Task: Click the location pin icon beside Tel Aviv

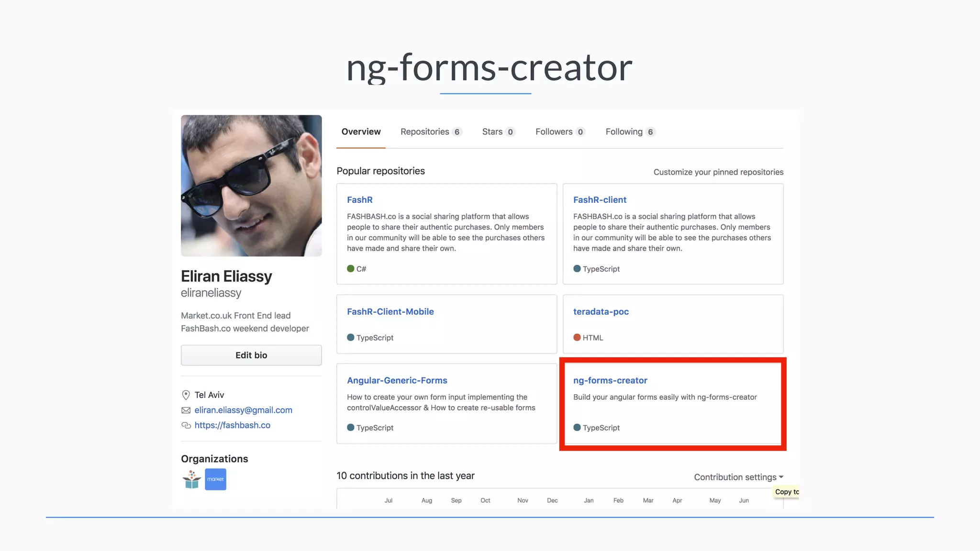Action: 186,395
